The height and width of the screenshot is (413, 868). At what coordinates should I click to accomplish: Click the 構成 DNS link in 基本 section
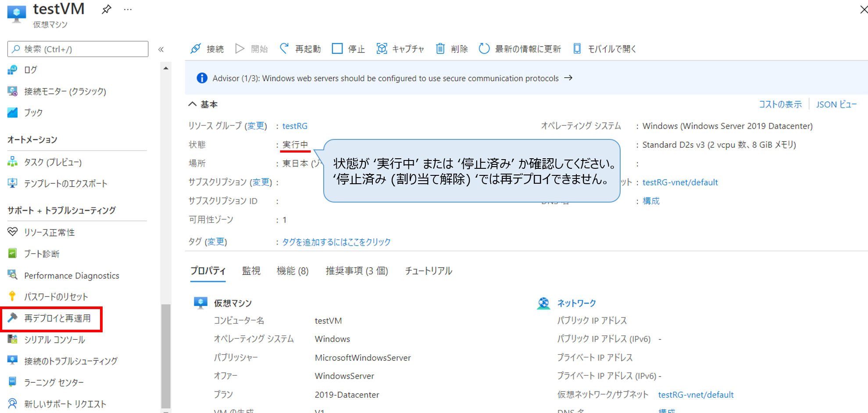[651, 201]
